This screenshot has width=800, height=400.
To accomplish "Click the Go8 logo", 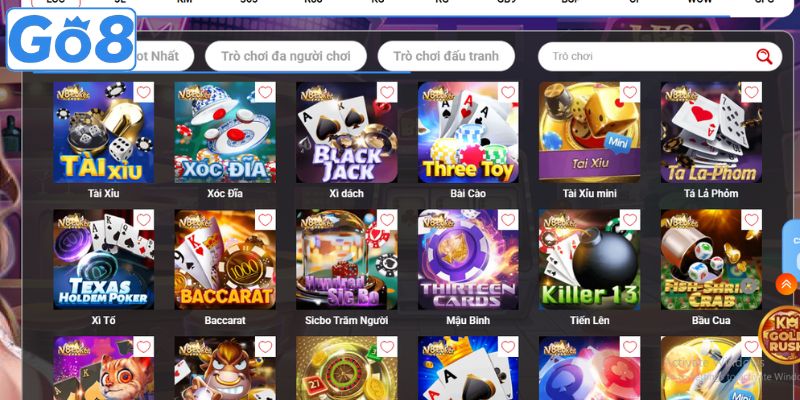I will pyautogui.click(x=71, y=39).
